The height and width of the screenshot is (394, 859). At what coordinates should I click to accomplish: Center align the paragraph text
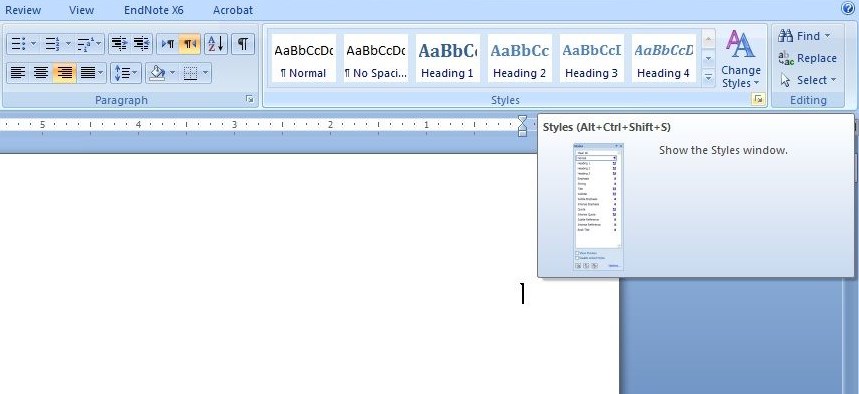tap(41, 72)
